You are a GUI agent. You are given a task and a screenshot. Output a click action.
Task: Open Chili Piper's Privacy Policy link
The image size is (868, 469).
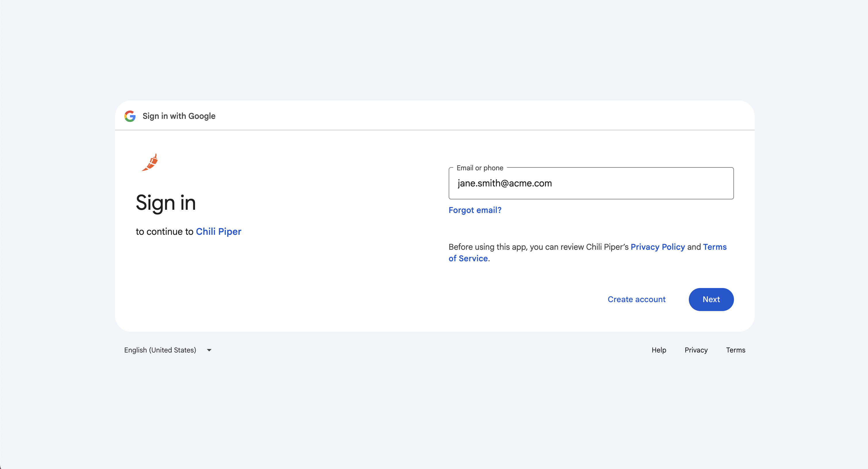(x=657, y=247)
